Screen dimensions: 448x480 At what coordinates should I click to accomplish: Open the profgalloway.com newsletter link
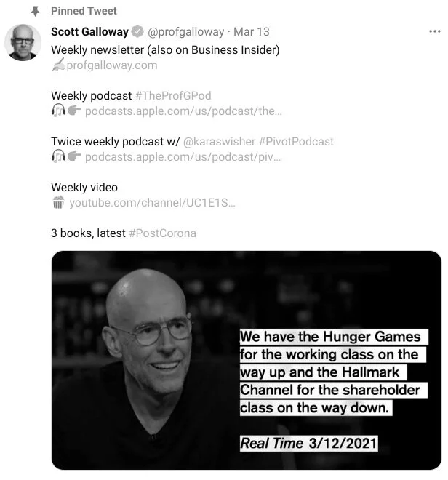pos(112,65)
